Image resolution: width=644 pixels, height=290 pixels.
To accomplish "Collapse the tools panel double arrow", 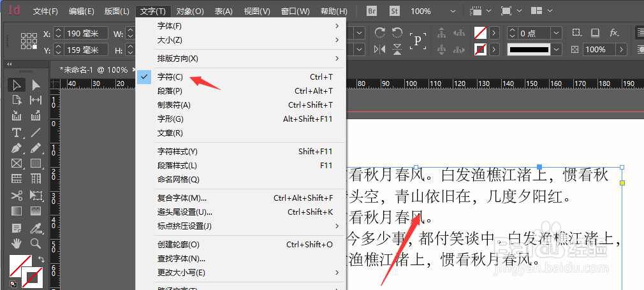I will 10,64.
